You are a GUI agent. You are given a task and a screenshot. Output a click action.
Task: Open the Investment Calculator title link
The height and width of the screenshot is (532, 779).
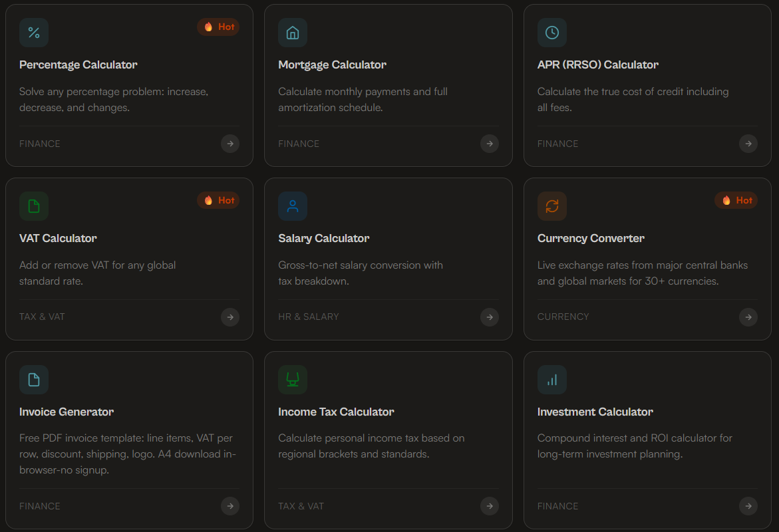click(595, 412)
